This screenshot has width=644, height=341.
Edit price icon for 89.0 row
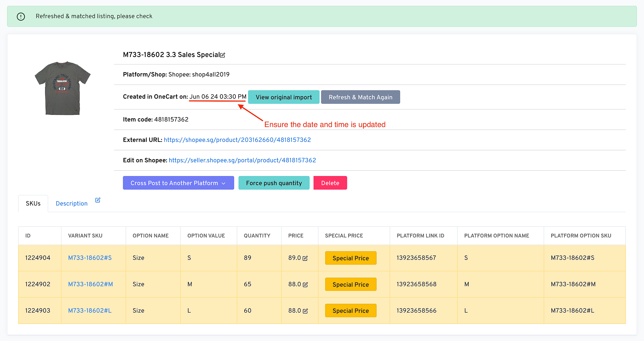click(305, 258)
